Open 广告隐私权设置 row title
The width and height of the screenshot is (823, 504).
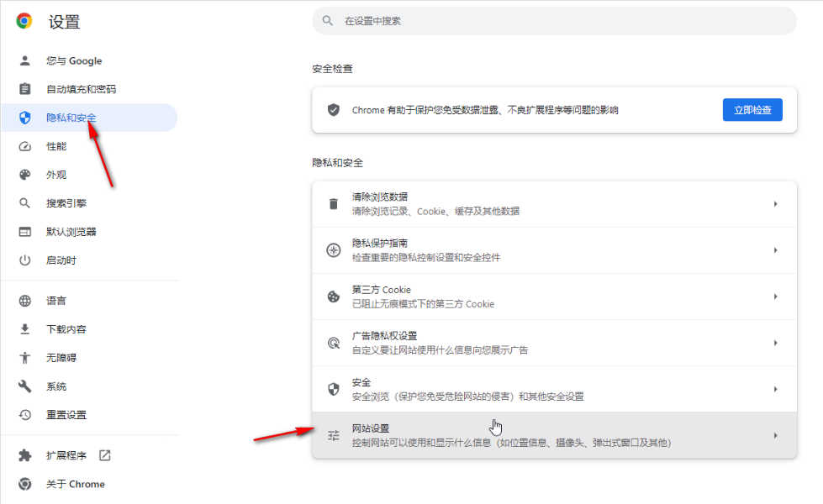click(x=385, y=336)
